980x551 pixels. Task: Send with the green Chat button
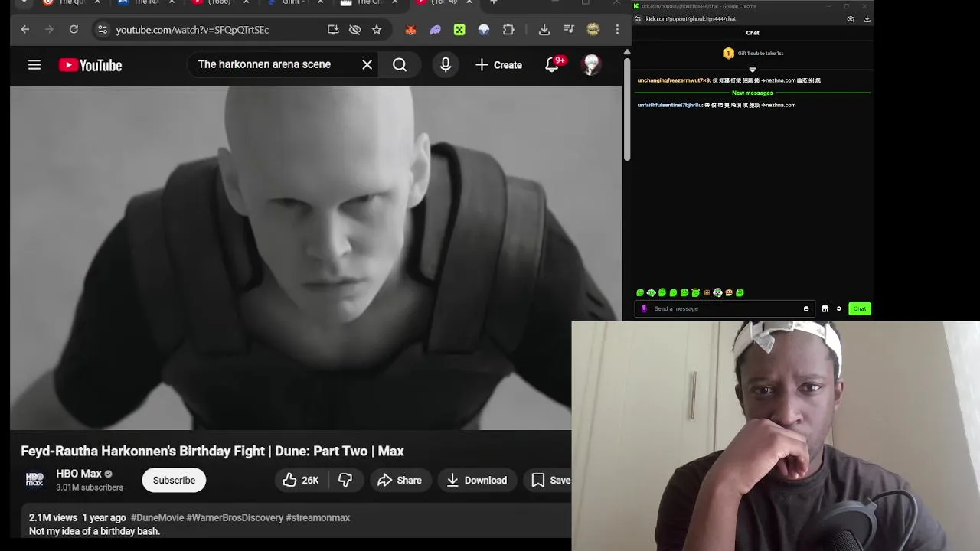(x=860, y=308)
